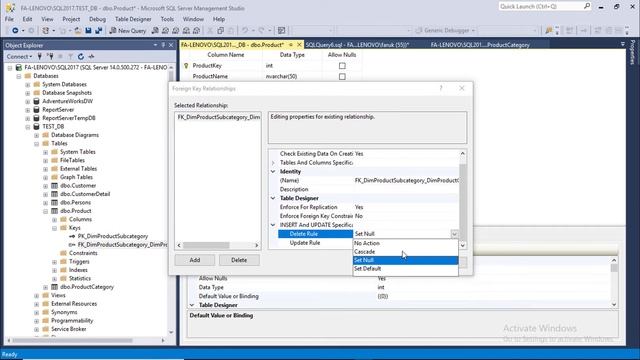Click the Save floppy disk icon
Screen dimensions: 640x360
point(88,31)
